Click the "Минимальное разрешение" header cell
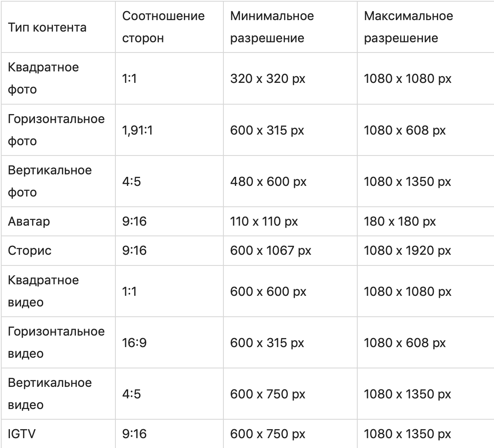This screenshot has height=448, width=494. point(272,27)
